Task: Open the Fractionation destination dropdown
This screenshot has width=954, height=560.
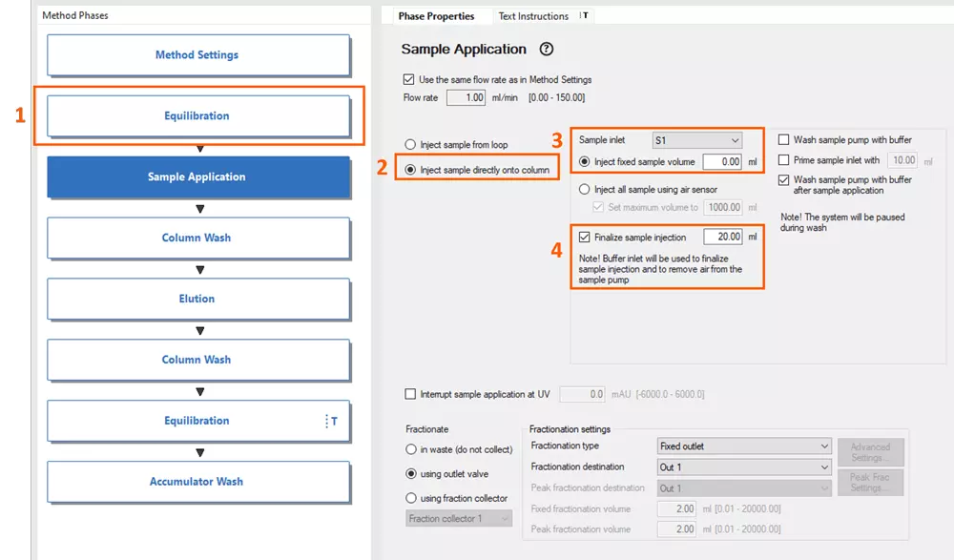Action: 744,467
